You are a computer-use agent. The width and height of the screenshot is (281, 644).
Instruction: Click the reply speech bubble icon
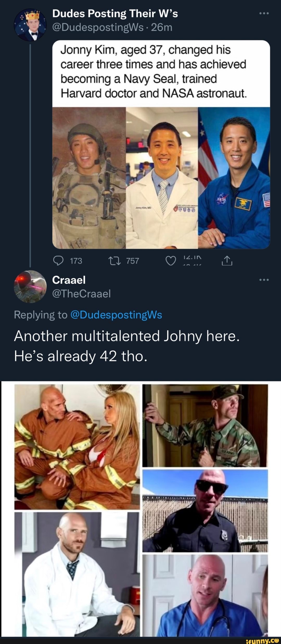coord(58,261)
